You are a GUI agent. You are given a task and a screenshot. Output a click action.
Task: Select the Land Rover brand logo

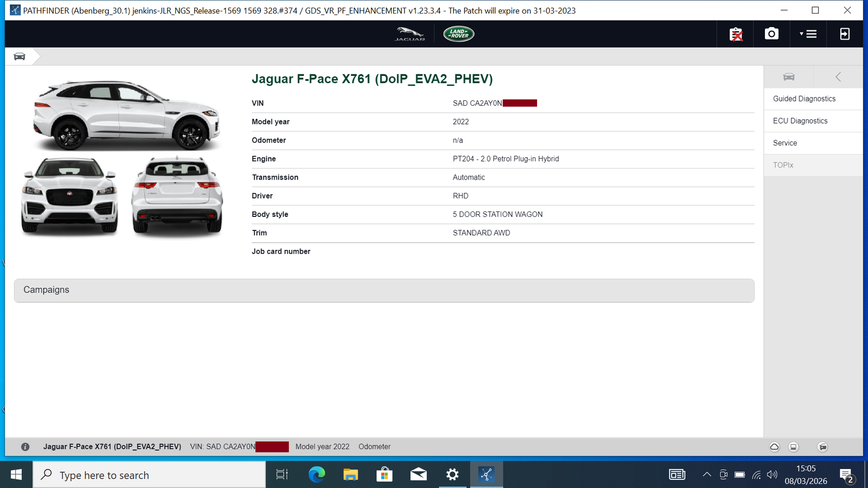tap(458, 34)
